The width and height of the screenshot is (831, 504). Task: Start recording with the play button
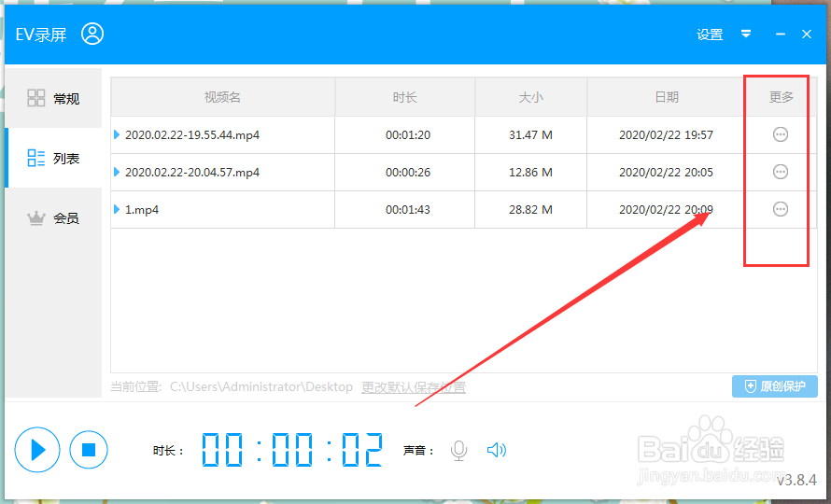37,450
